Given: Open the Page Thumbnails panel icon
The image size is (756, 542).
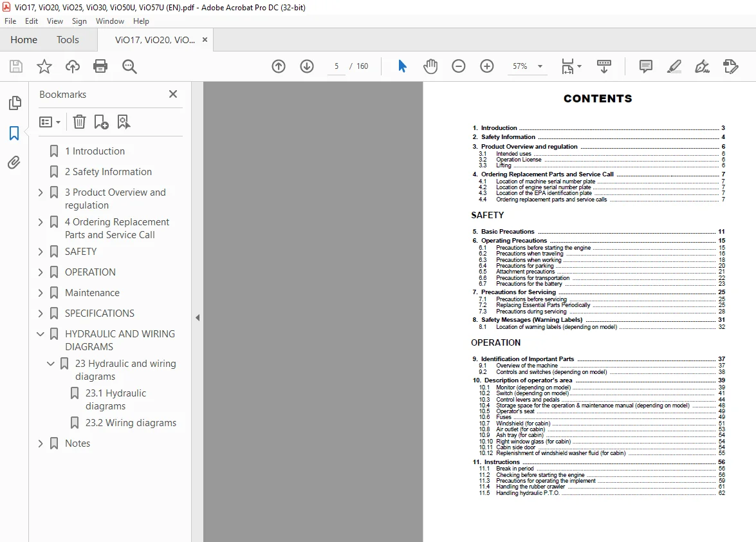Looking at the screenshot, I should pos(15,103).
